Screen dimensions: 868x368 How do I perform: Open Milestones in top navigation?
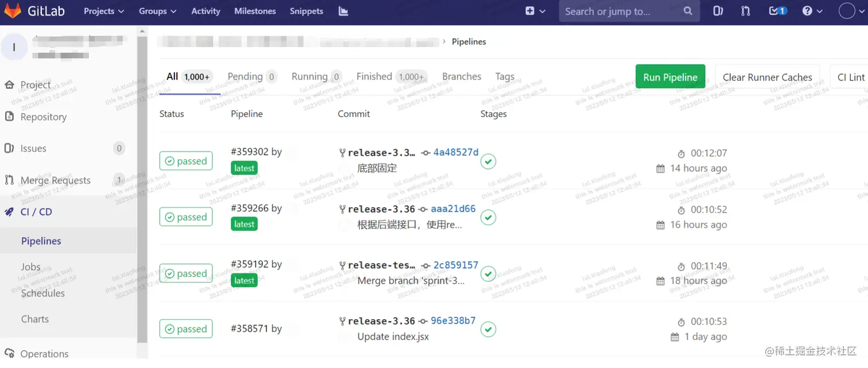pos(255,11)
